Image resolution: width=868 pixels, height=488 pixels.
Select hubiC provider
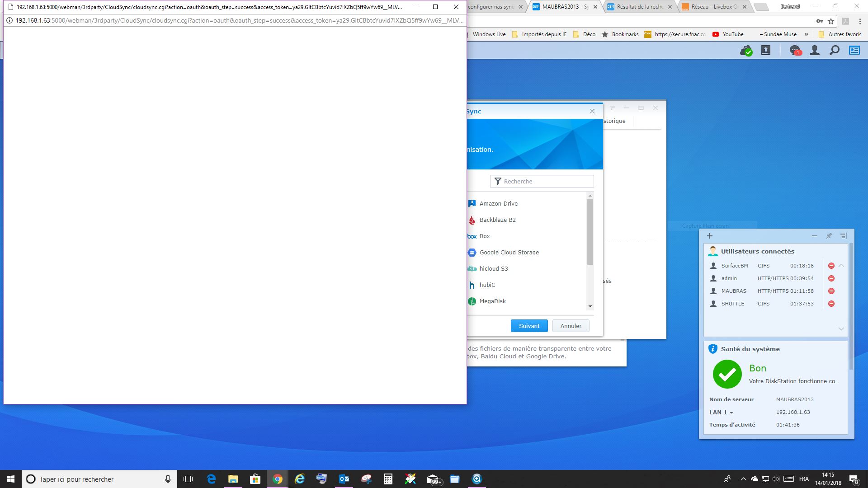pos(527,285)
